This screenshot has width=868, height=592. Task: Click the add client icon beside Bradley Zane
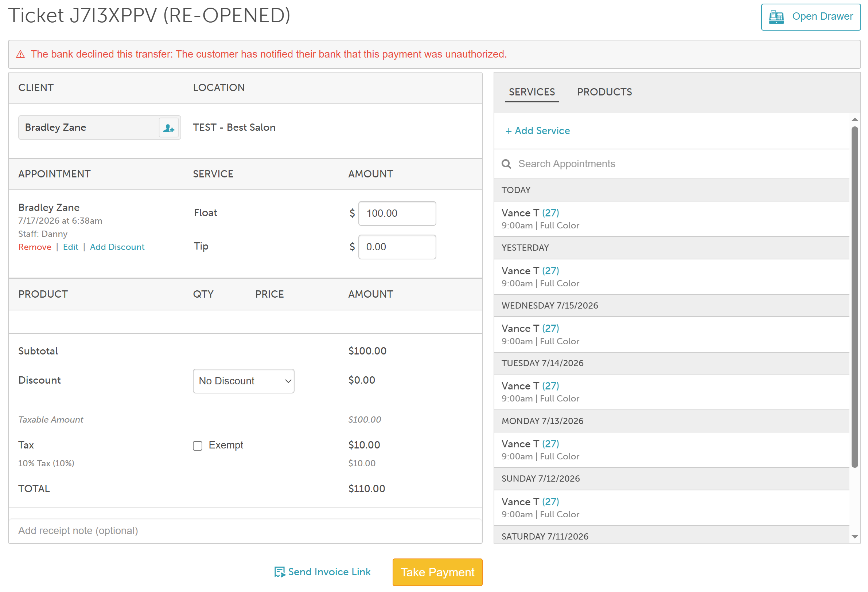(169, 128)
